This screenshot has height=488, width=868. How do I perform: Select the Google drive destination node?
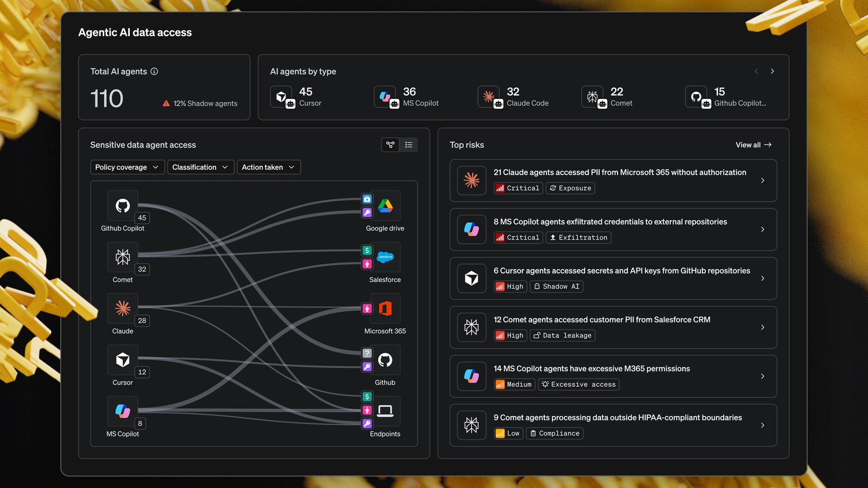click(x=385, y=206)
